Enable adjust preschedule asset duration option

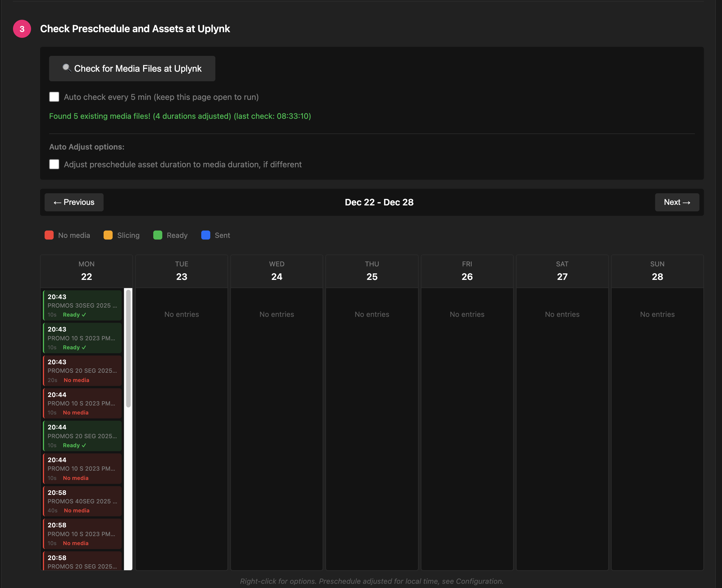pos(54,164)
